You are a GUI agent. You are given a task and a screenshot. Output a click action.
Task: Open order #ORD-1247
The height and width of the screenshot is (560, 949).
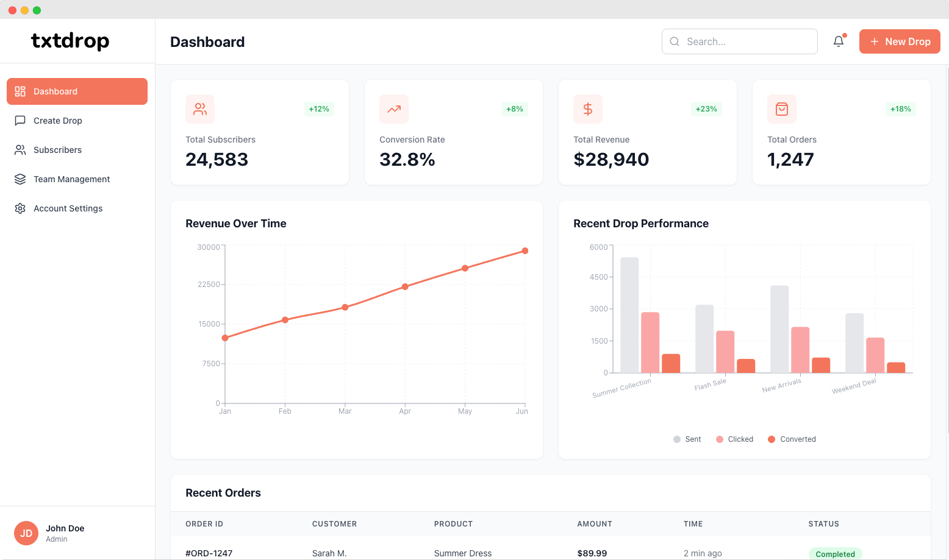pyautogui.click(x=209, y=553)
